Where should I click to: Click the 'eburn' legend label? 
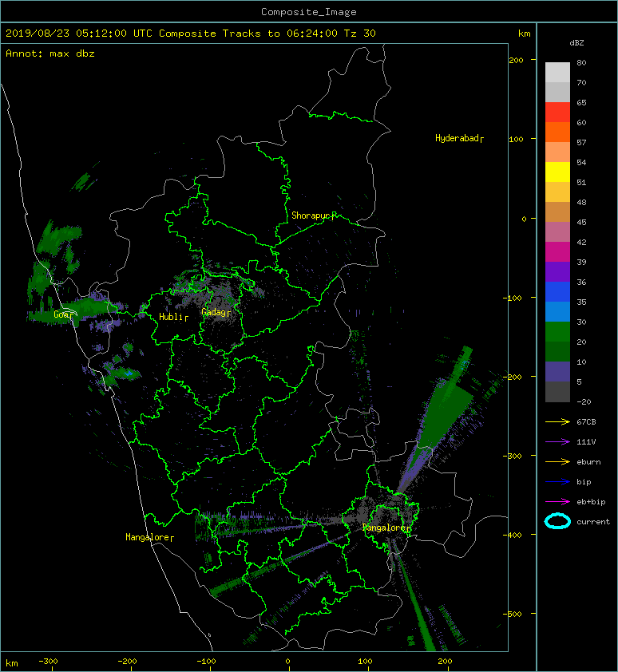click(588, 462)
